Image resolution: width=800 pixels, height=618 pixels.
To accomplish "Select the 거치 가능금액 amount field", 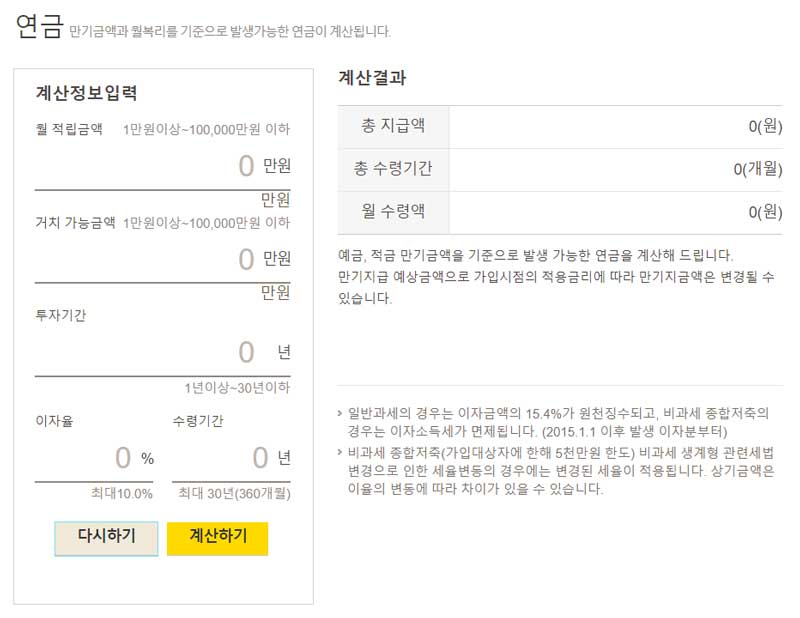I will pyautogui.click(x=180, y=259).
